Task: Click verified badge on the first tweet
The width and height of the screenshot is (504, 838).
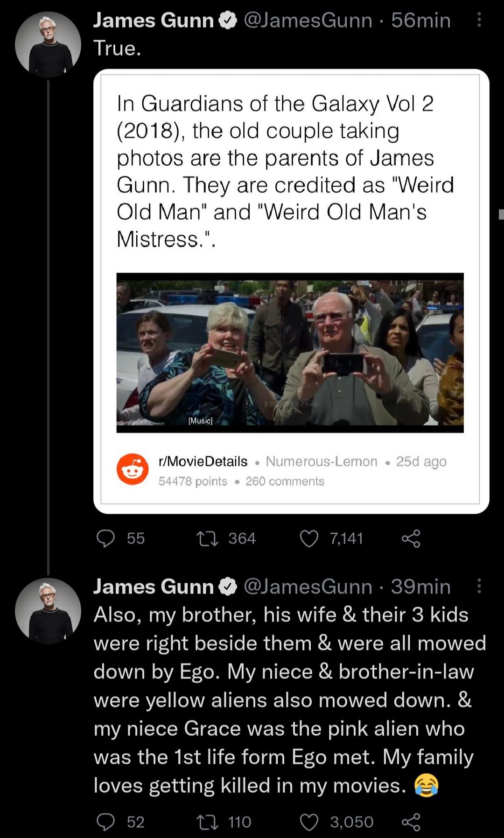Action: coord(228,21)
